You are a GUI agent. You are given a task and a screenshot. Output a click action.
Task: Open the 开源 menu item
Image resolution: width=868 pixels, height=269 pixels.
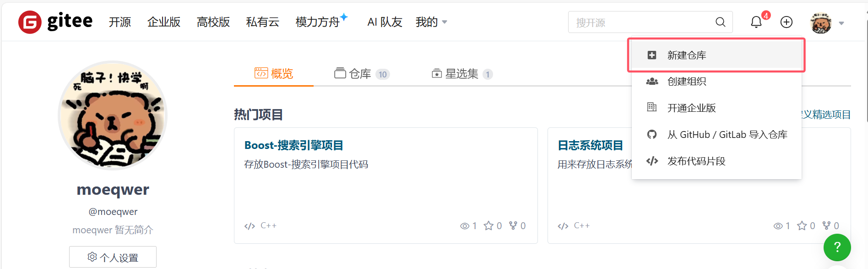pos(119,22)
